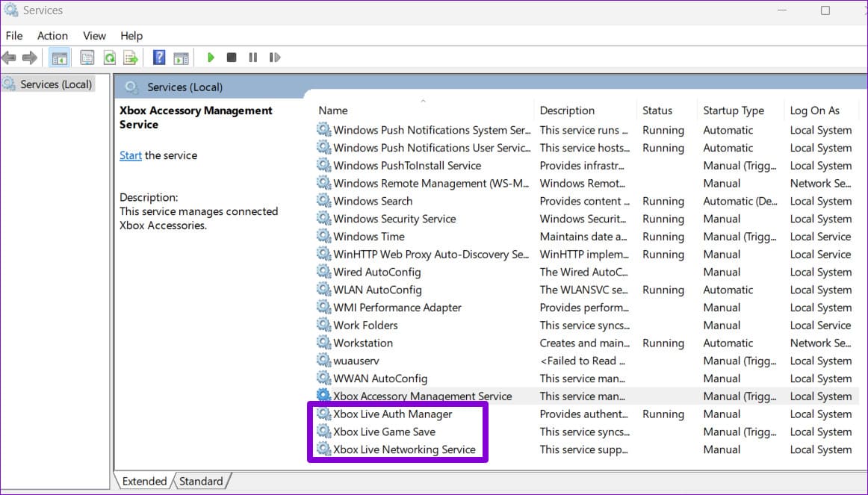Open the File menu
This screenshot has width=868, height=495.
pyautogui.click(x=14, y=36)
